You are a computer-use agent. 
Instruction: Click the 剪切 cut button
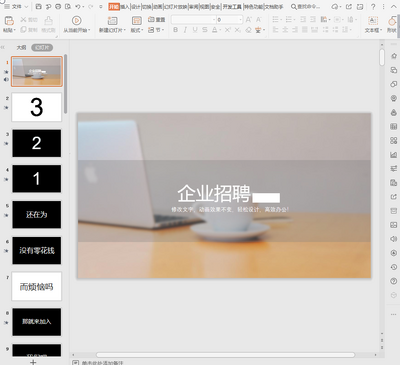pos(29,20)
